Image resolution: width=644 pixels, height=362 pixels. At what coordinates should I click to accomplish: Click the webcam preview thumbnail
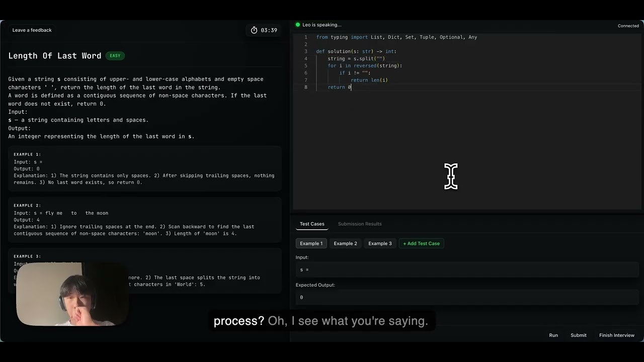click(72, 294)
